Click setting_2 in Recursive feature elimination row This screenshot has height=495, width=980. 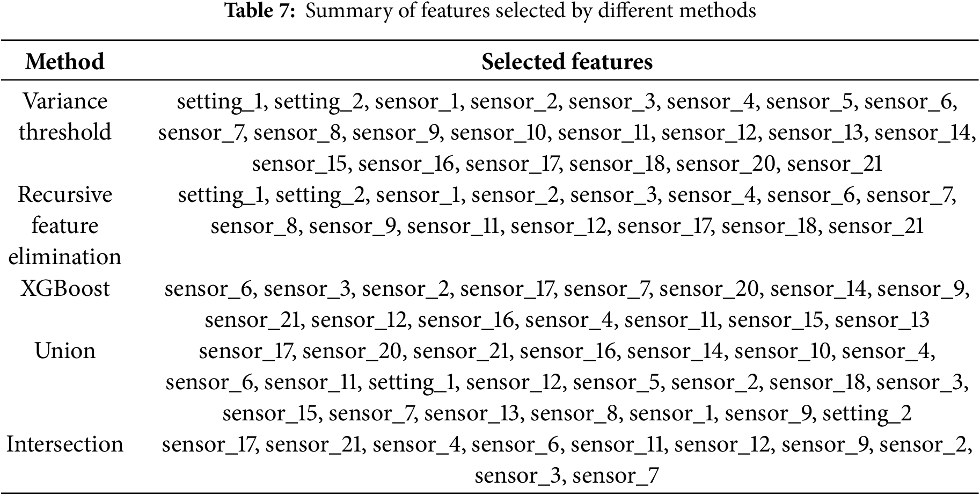(x=320, y=195)
